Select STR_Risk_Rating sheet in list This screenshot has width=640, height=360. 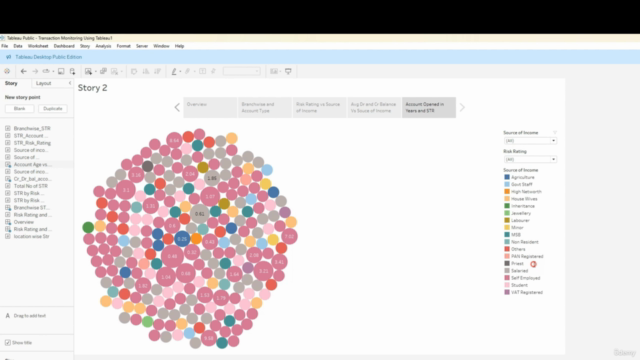[32, 143]
